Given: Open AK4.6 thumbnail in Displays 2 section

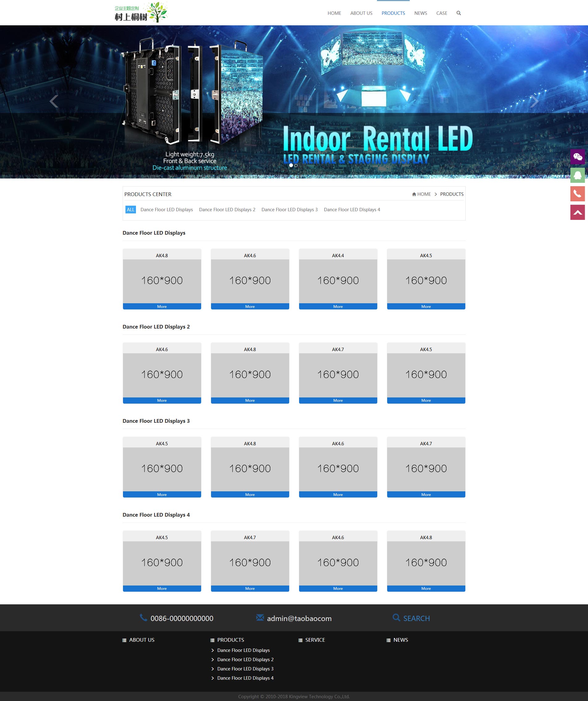Looking at the screenshot, I should click(162, 375).
